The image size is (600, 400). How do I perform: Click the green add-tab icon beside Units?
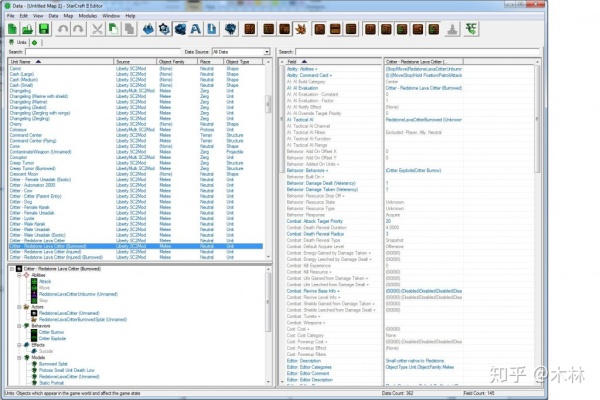(x=34, y=42)
